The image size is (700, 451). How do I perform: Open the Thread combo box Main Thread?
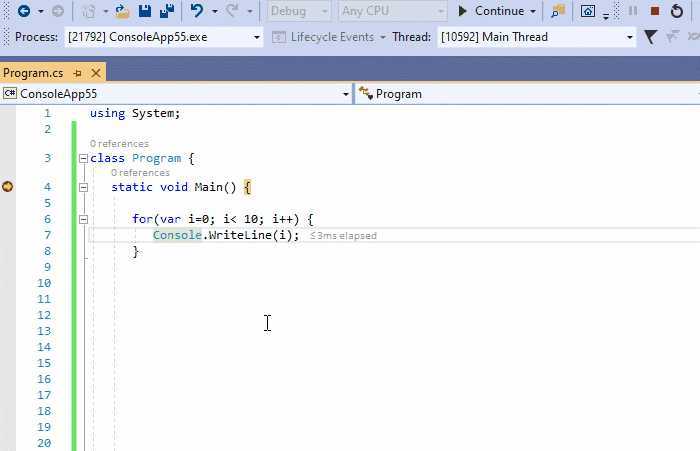tap(537, 37)
